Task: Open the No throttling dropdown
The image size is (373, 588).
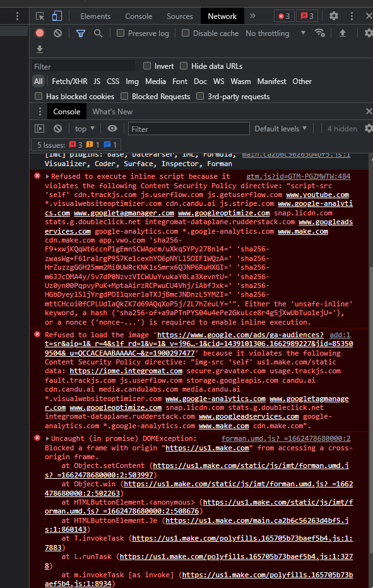Action: coord(275,33)
